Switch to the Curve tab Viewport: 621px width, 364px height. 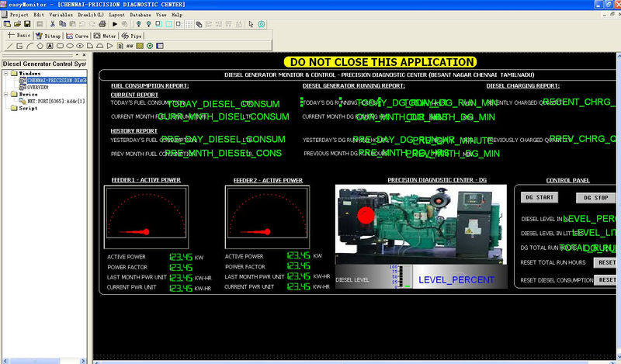coord(77,36)
